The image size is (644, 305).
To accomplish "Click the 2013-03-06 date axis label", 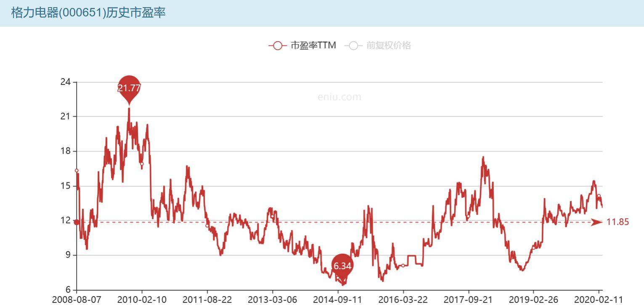I will (x=272, y=300).
